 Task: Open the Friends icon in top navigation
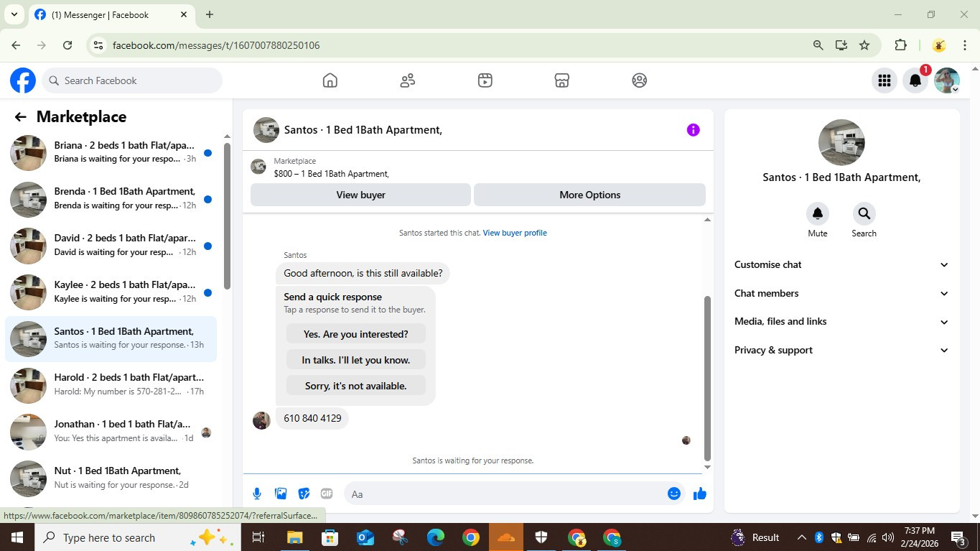408,80
